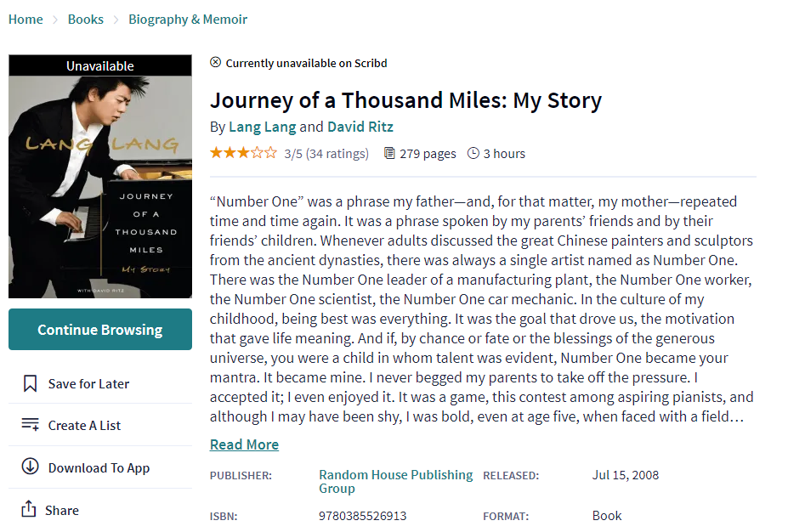This screenshot has width=788, height=532.
Task: Click the Share upload icon
Action: (29, 508)
